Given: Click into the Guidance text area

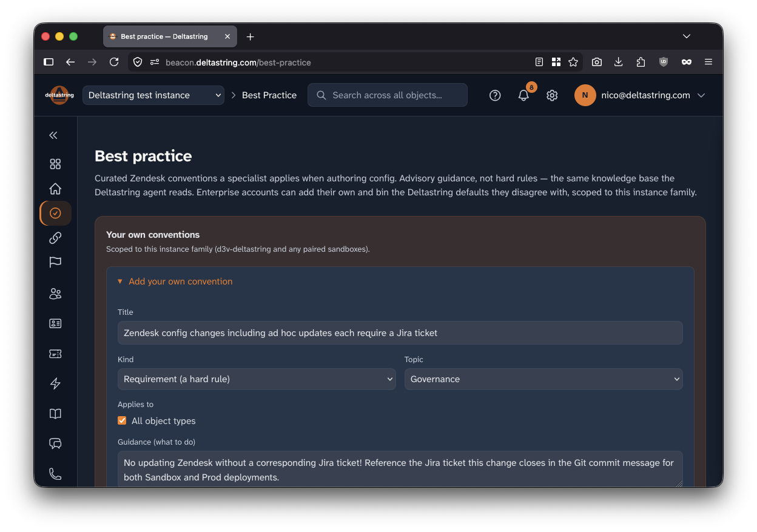Looking at the screenshot, I should tap(400, 469).
